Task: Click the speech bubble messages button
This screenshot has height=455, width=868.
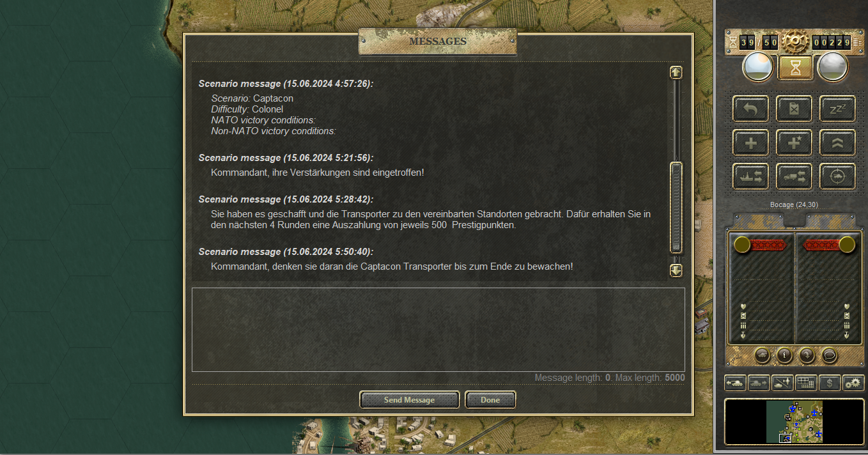Action: pos(829,355)
